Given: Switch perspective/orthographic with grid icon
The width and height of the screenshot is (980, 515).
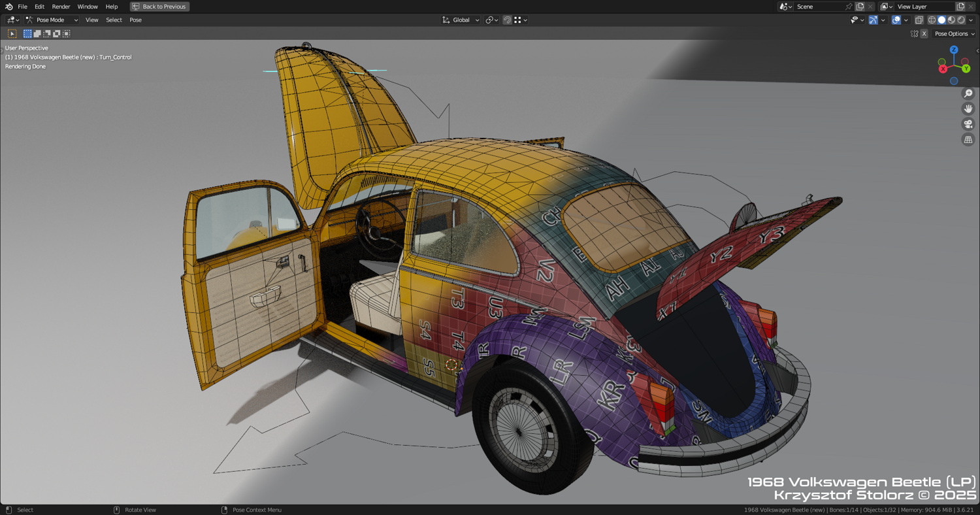Looking at the screenshot, I should click(x=968, y=140).
